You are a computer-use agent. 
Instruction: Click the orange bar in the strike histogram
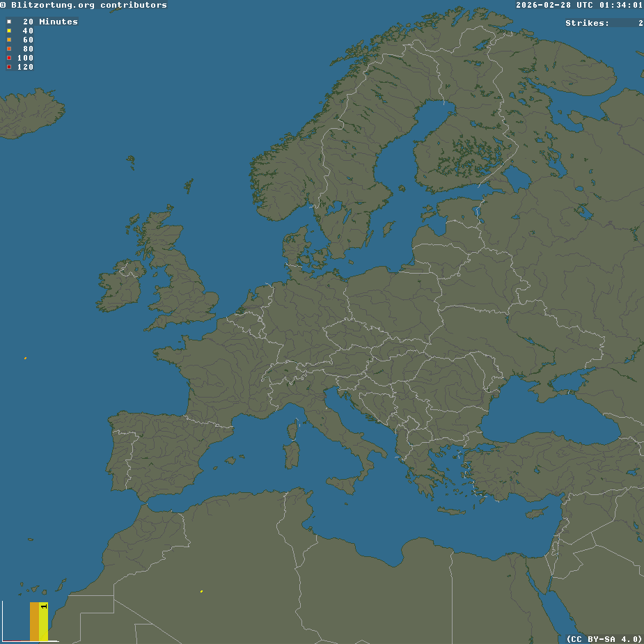(34, 622)
